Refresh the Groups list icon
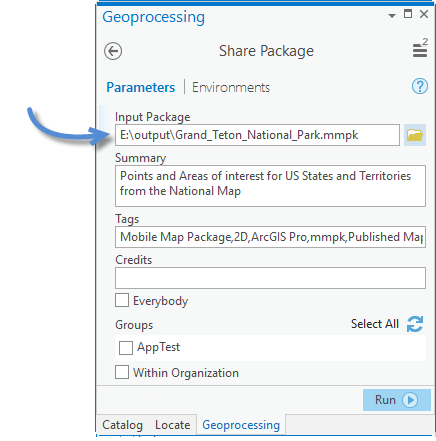Image resolution: width=436 pixels, height=441 pixels. click(x=415, y=324)
